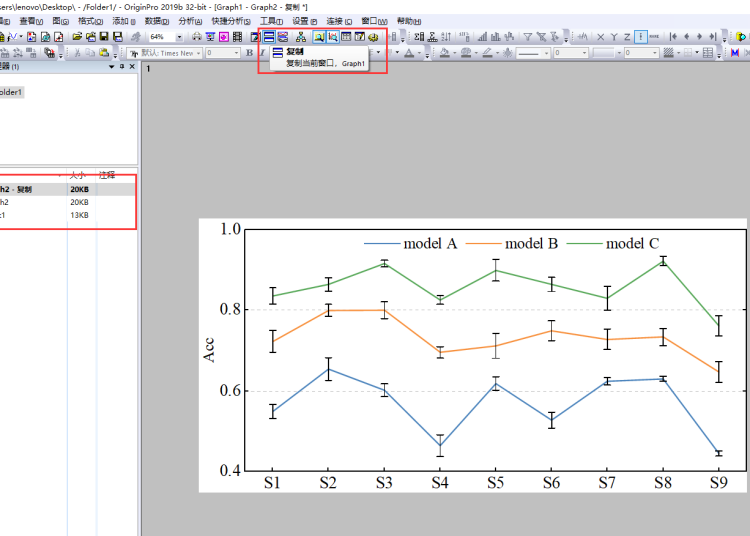Open the line style dropdown
The width and height of the screenshot is (750, 536).
coord(547,53)
